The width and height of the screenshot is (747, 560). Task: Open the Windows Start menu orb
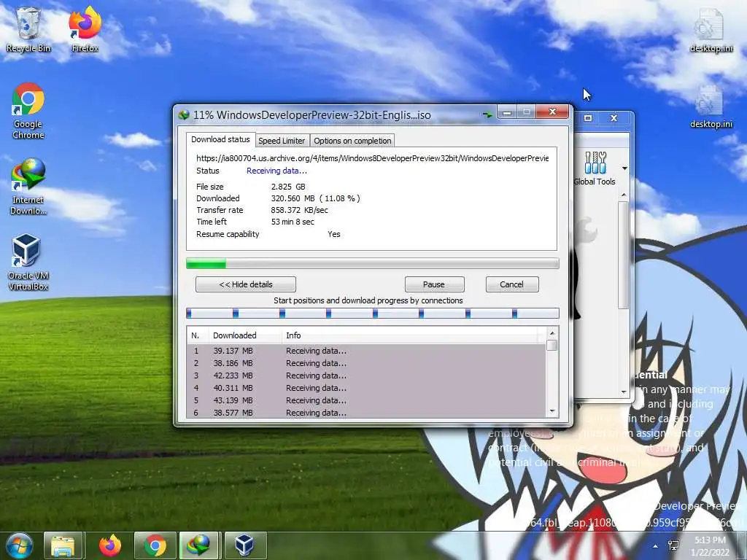pos(20,545)
